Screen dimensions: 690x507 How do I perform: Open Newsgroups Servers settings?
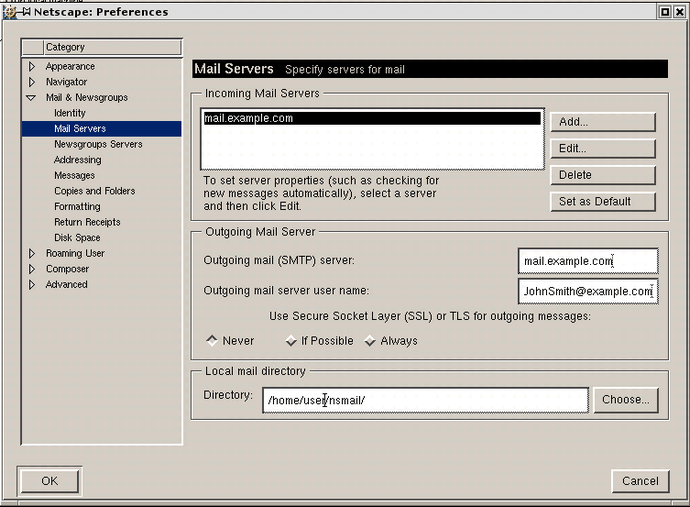[x=98, y=144]
